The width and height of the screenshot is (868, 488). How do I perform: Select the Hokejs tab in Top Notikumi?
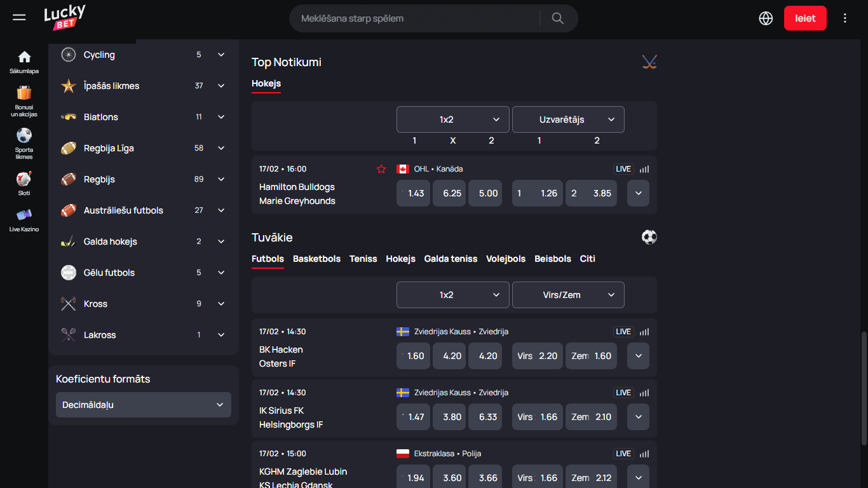coord(266,83)
